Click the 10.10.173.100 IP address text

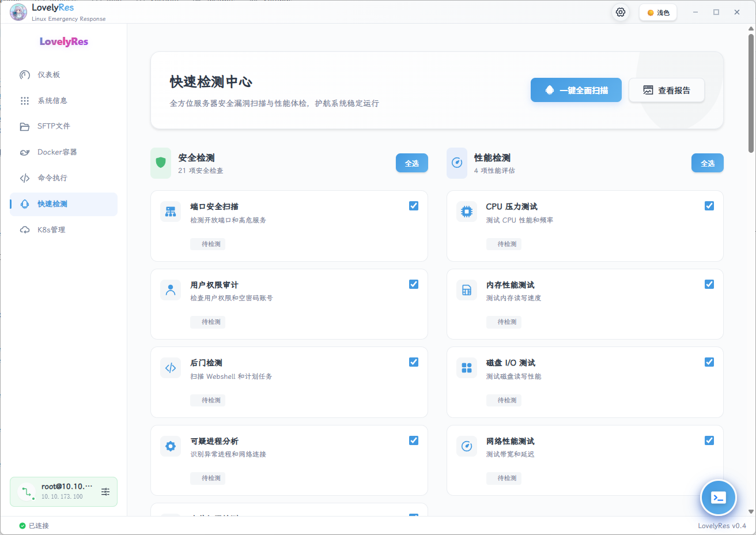(62, 496)
